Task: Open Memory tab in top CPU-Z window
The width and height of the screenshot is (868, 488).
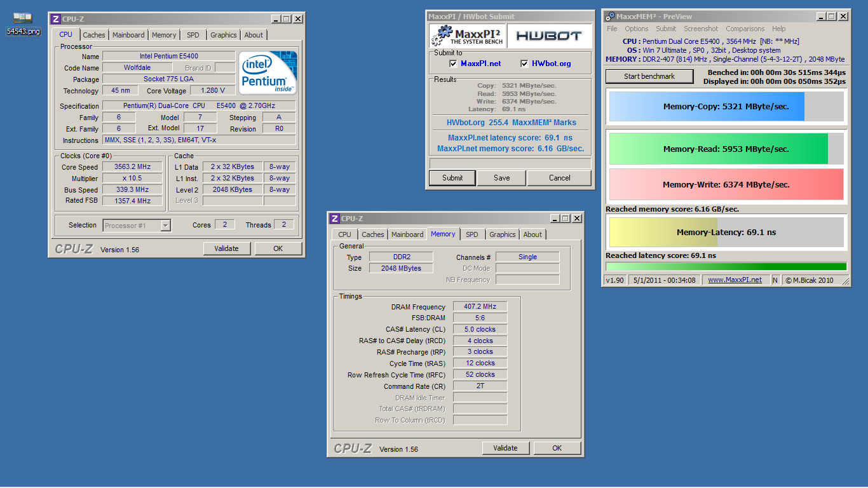Action: pos(164,35)
